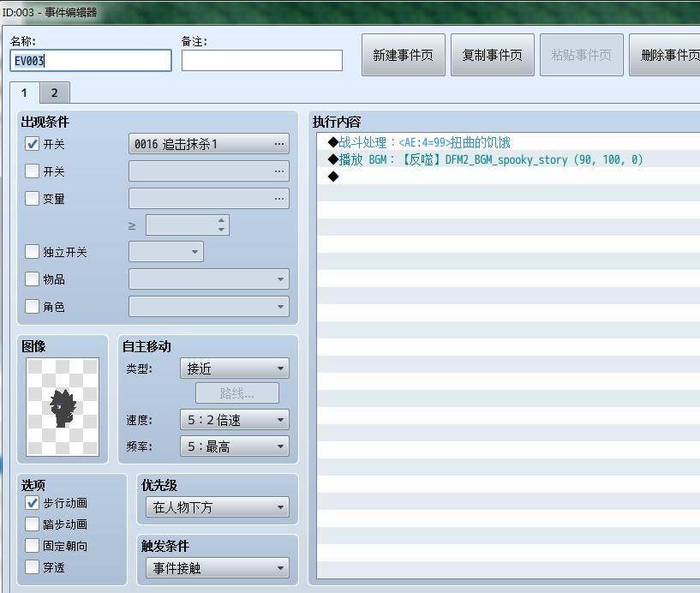Image resolution: width=700 pixels, height=593 pixels.
Task: Switch to event page tab 1
Action: pos(25,93)
